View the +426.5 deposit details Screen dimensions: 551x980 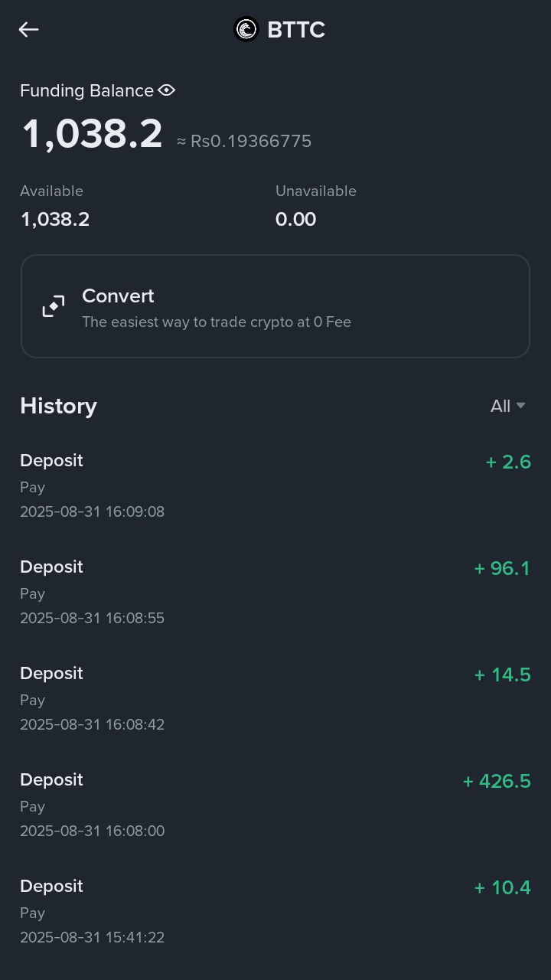(275, 805)
